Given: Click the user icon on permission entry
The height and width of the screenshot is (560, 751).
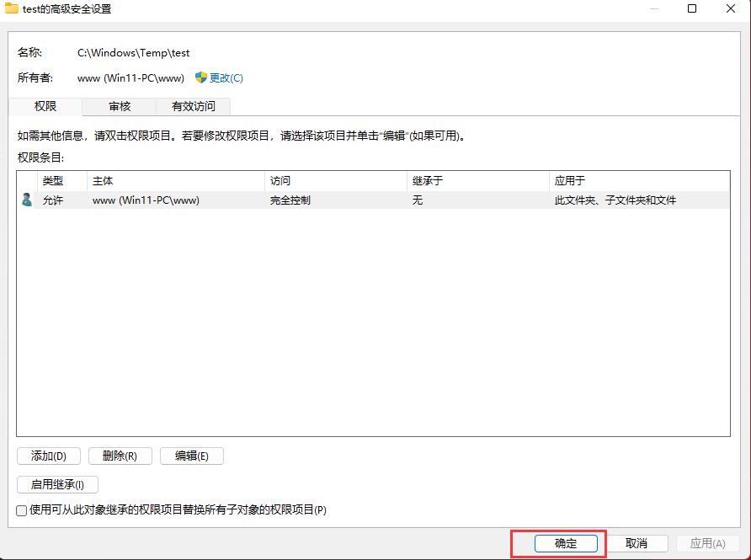Looking at the screenshot, I should coord(24,200).
